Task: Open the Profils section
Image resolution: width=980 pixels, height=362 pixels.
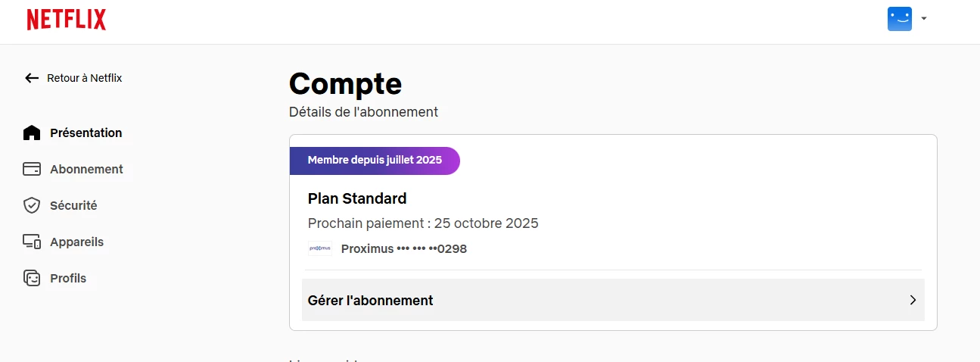Action: pyautogui.click(x=68, y=279)
